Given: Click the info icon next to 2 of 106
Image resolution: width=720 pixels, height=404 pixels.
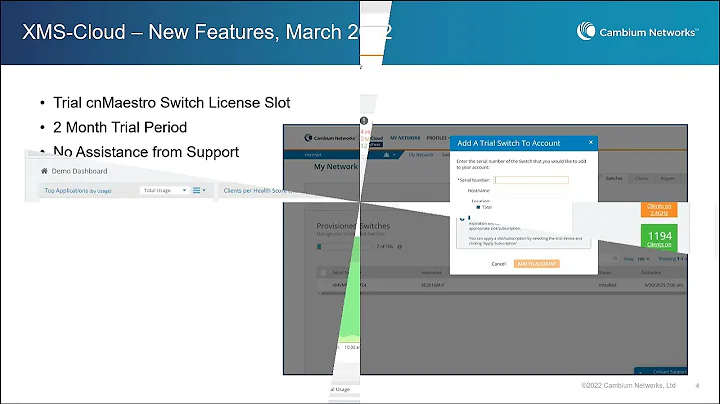Looking at the screenshot, I should coord(399,247).
